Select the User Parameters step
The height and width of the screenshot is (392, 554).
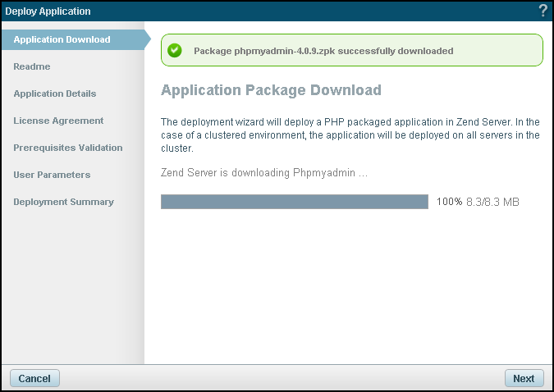(x=52, y=175)
